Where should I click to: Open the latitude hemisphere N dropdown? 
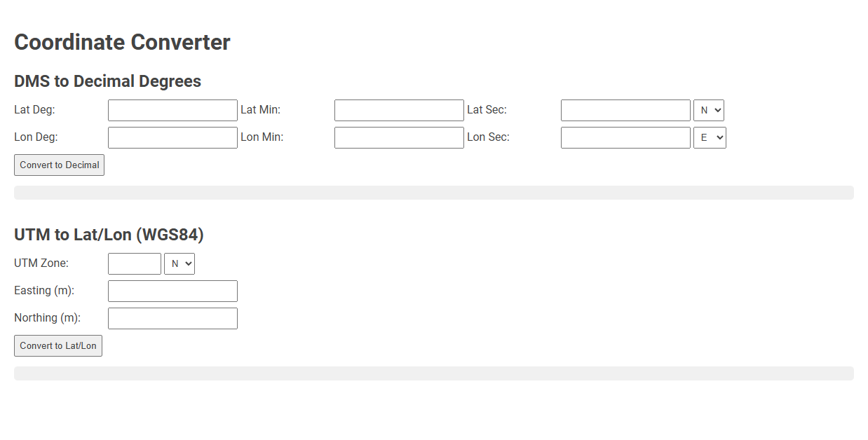coord(709,110)
